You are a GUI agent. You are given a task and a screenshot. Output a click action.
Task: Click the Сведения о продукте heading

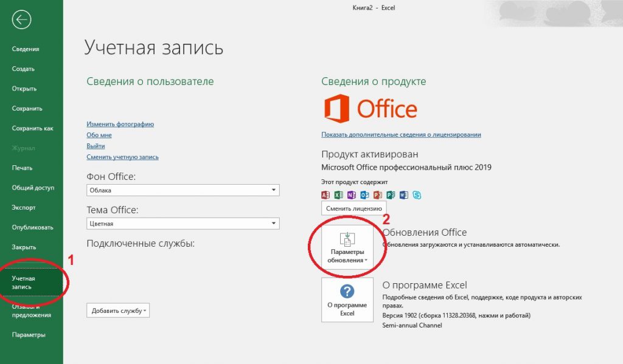click(374, 81)
